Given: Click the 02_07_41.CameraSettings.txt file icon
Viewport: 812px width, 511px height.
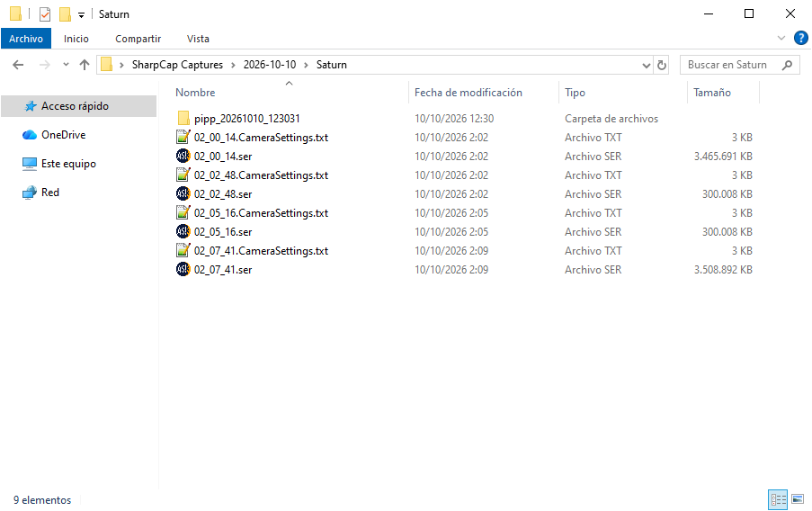Looking at the screenshot, I should [183, 250].
